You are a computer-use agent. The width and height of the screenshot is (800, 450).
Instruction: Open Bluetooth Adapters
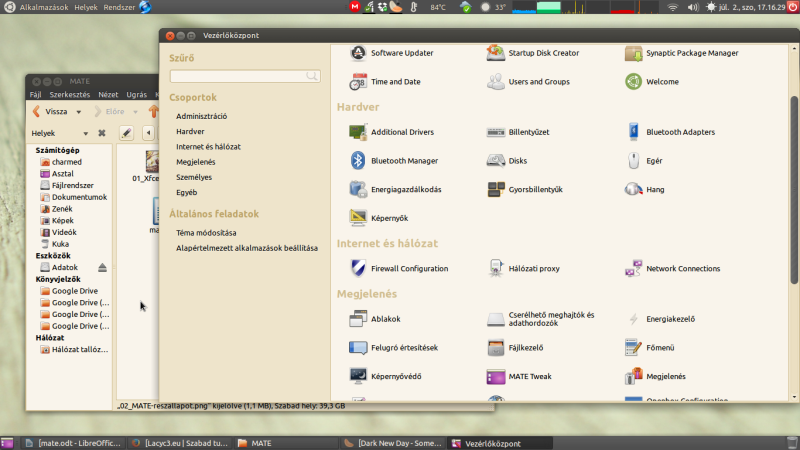click(669, 132)
